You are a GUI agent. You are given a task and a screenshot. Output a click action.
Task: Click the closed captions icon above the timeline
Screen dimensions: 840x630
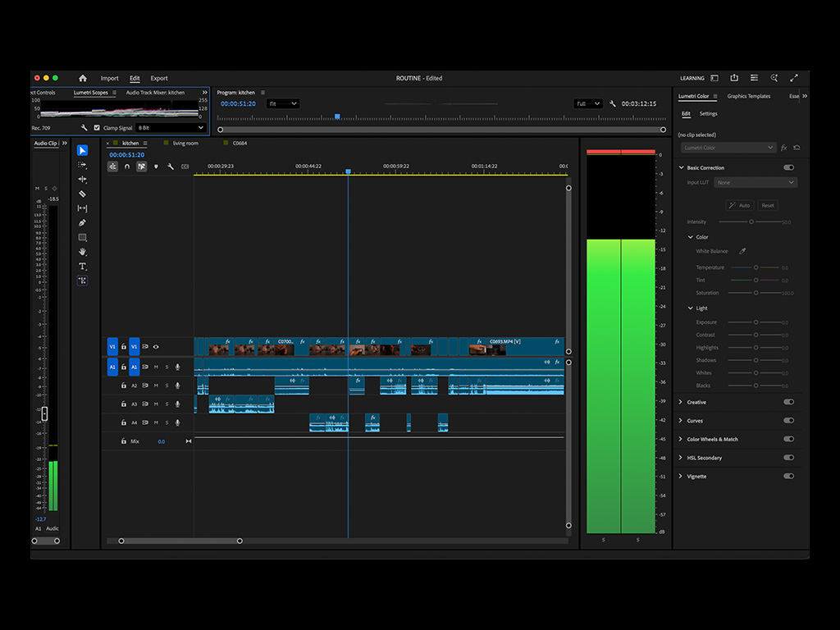click(185, 167)
